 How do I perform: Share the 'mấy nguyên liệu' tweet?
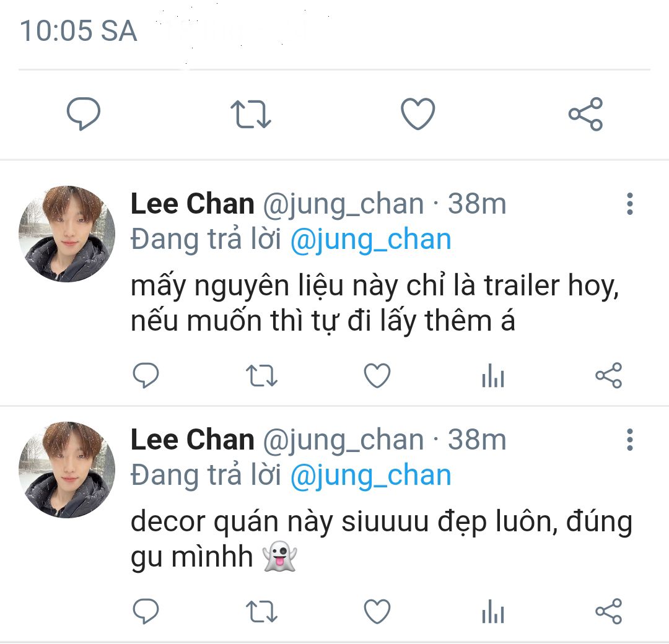click(609, 375)
